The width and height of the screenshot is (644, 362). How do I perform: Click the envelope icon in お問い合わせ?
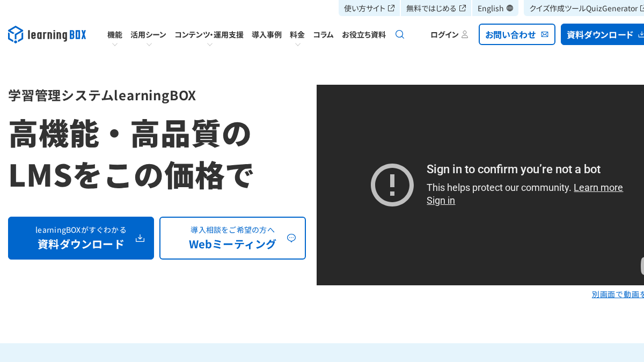click(545, 34)
